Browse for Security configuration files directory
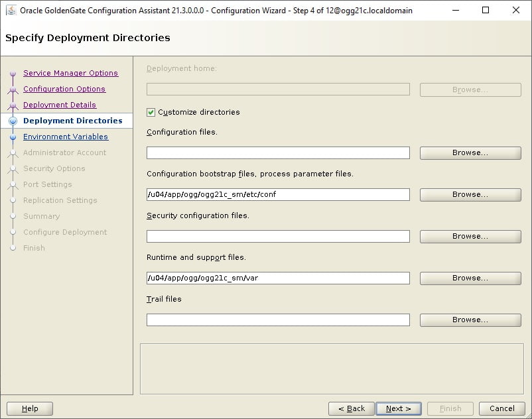 470,236
